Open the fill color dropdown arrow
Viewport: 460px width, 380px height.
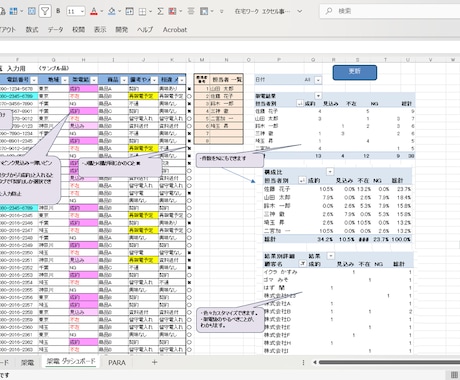pyautogui.click(x=120, y=12)
